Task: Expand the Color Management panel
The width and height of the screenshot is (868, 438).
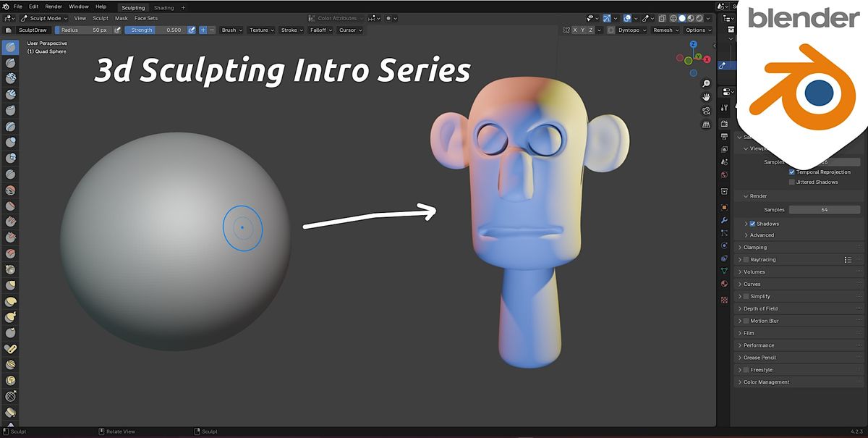Action: pyautogui.click(x=766, y=382)
